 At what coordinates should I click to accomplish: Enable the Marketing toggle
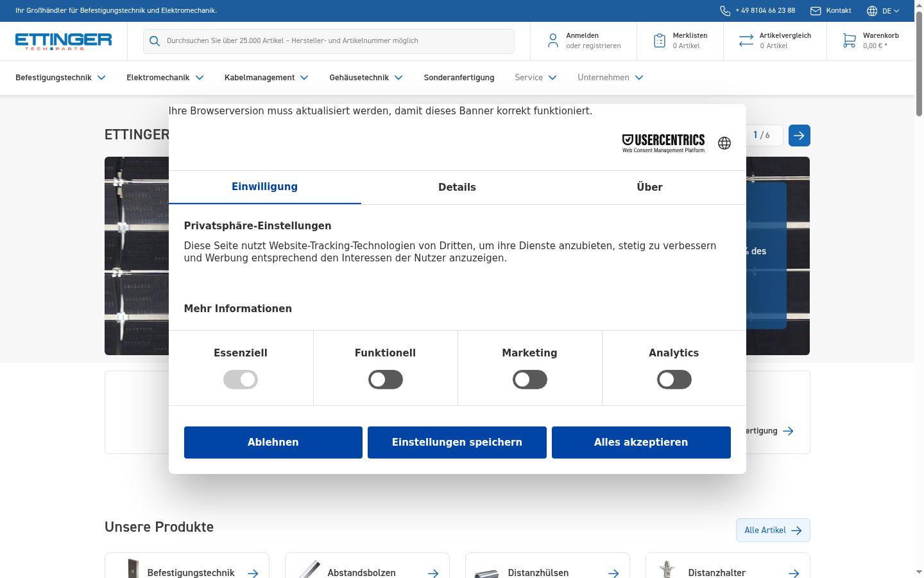pyautogui.click(x=530, y=380)
